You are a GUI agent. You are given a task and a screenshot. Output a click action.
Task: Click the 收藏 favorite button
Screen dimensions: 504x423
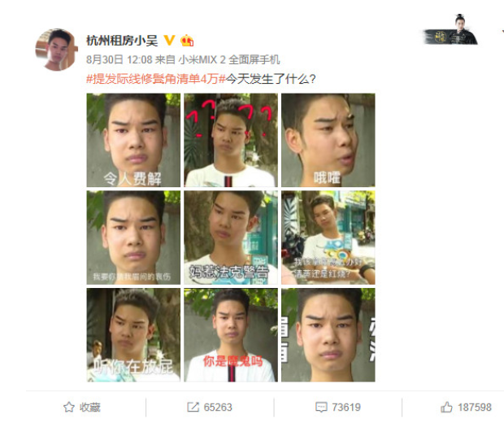(90, 408)
